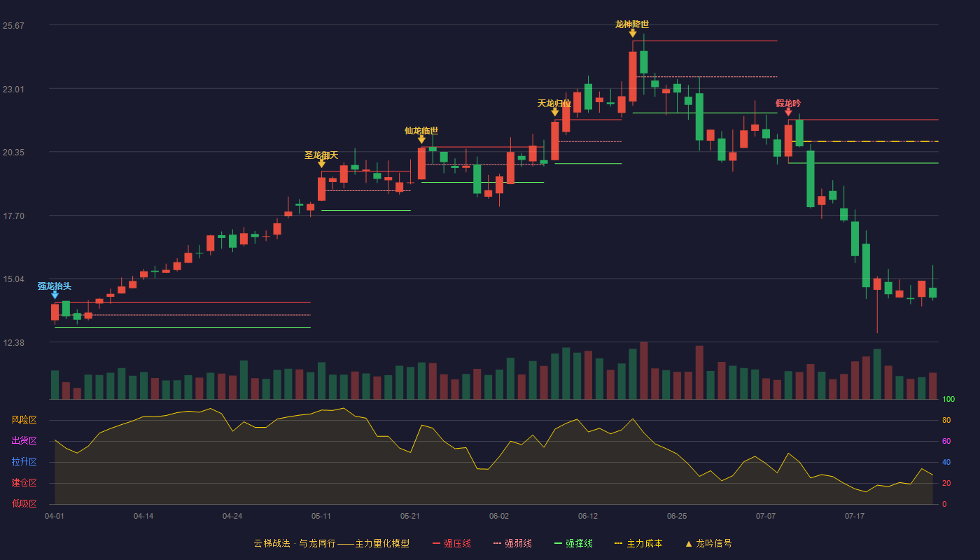Click the 17.70 price axis label
This screenshot has width=980, height=560.
(x=13, y=216)
